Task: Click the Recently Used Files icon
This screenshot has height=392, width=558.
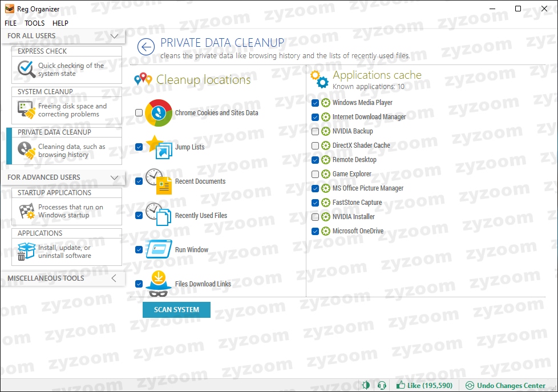Action: [x=159, y=215]
